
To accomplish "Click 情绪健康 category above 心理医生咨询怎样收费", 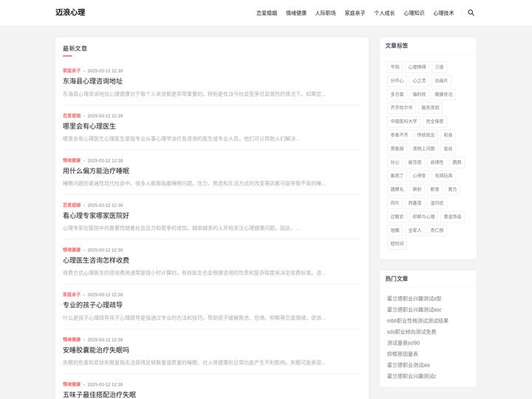I will [x=72, y=250].
